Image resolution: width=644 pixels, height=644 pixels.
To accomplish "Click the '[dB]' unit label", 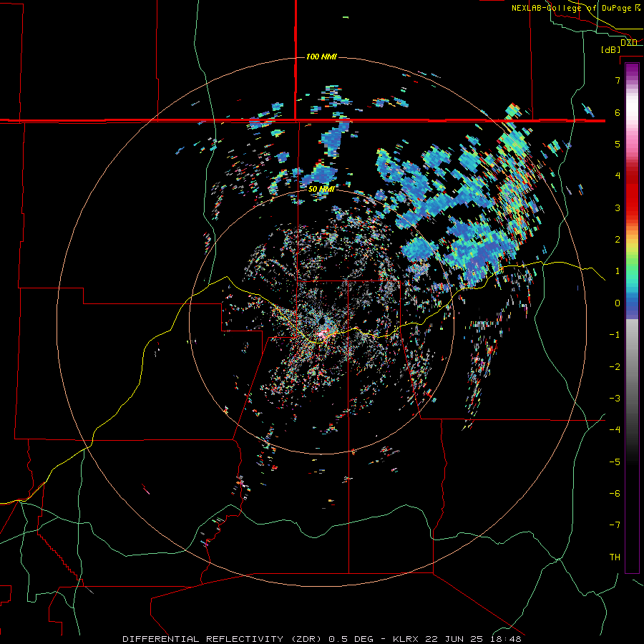I will [610, 49].
